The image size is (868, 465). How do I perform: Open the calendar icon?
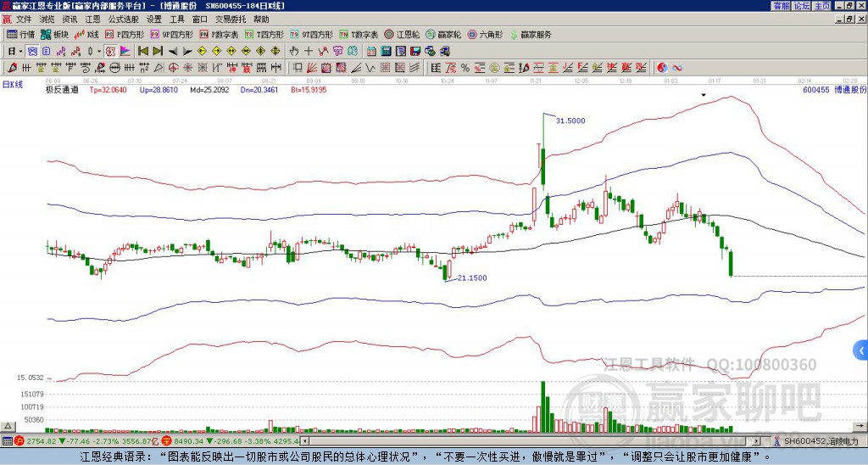point(371,52)
